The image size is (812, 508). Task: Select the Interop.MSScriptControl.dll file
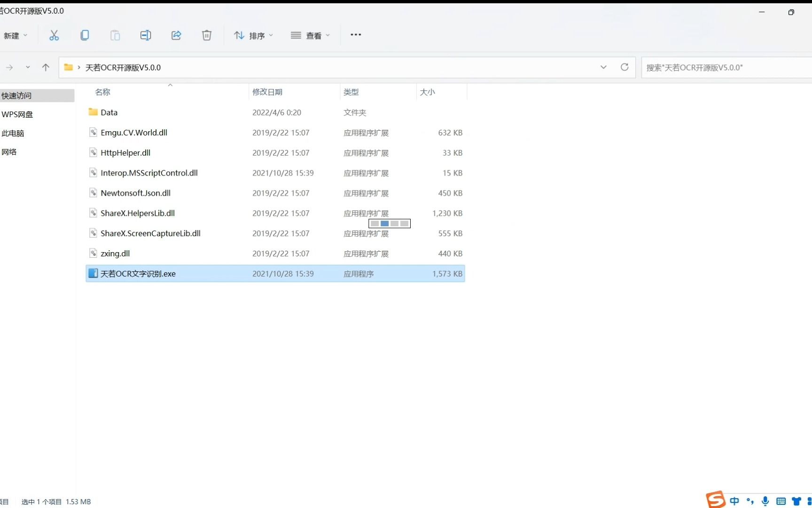click(275, 173)
